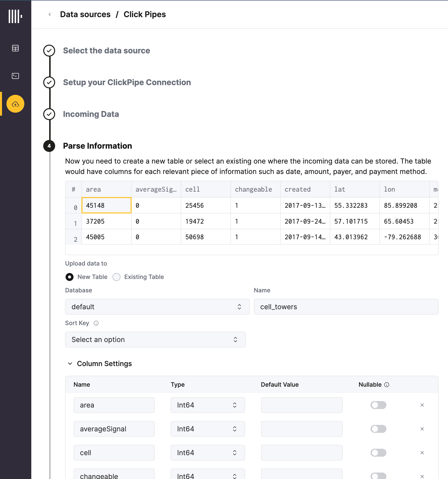Click the lon preview column header
Image resolution: width=448 pixels, height=479 pixels.
tap(405, 189)
